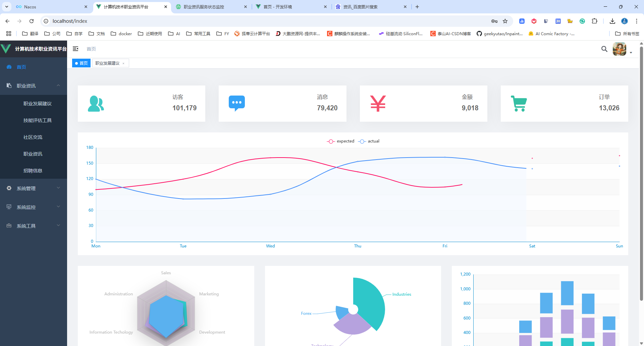The width and height of the screenshot is (644, 346).
Task: Open 招聘信息 in the sidebar
Action: [x=33, y=171]
